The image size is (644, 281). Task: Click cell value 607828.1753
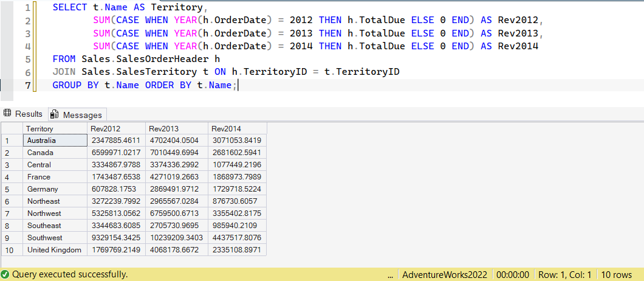[x=116, y=189]
